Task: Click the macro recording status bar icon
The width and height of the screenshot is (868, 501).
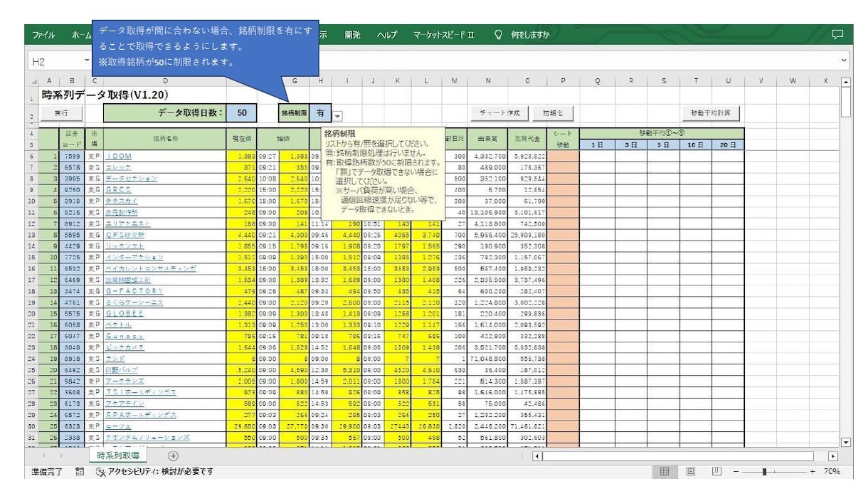Action: coord(80,471)
